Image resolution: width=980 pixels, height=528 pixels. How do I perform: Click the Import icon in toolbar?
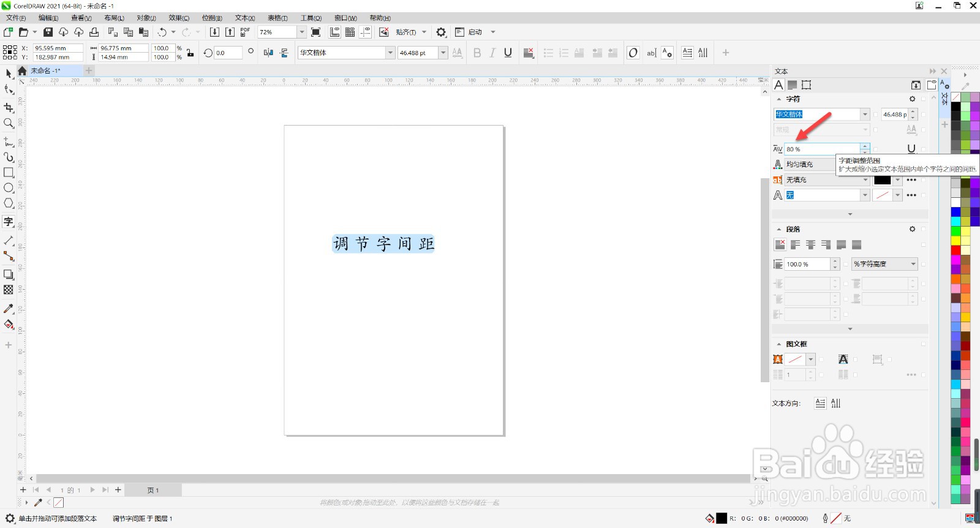point(214,32)
